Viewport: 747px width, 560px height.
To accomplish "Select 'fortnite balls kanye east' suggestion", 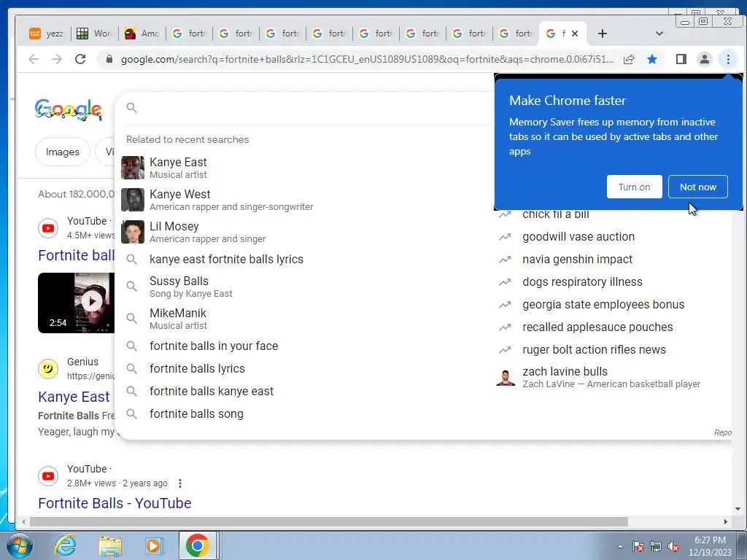I will coord(305,391).
